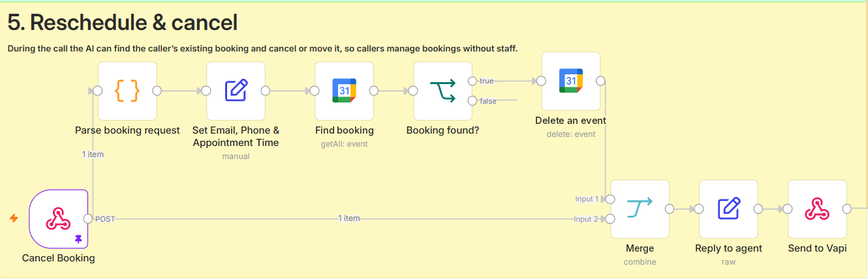Click output connector of Reply to agent
Viewport: 868px width, 279px height.
click(x=758, y=209)
